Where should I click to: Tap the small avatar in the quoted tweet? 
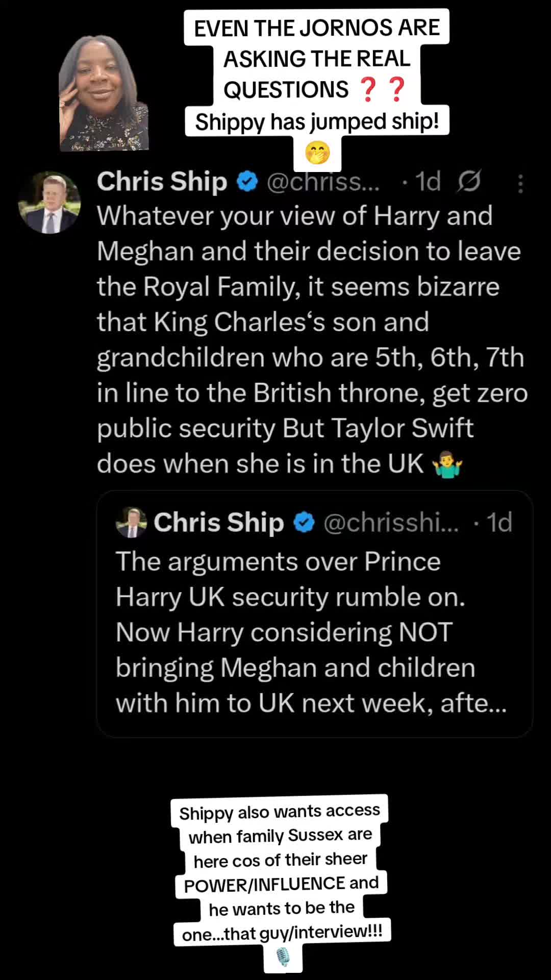132,522
